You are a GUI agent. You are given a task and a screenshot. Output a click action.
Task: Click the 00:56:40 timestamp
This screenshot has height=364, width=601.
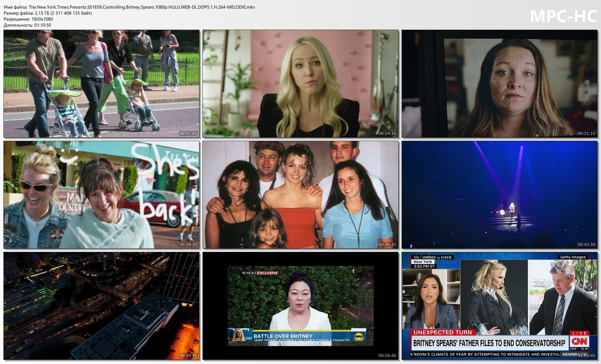point(387,356)
